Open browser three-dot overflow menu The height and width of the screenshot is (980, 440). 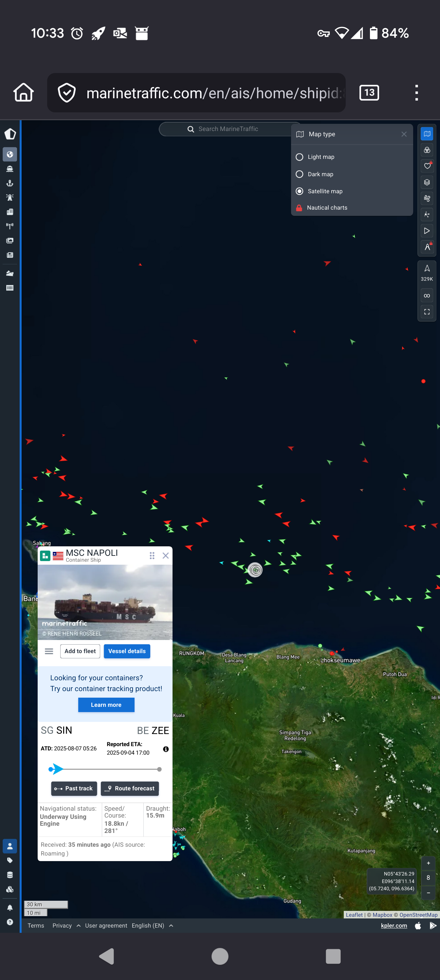(416, 93)
